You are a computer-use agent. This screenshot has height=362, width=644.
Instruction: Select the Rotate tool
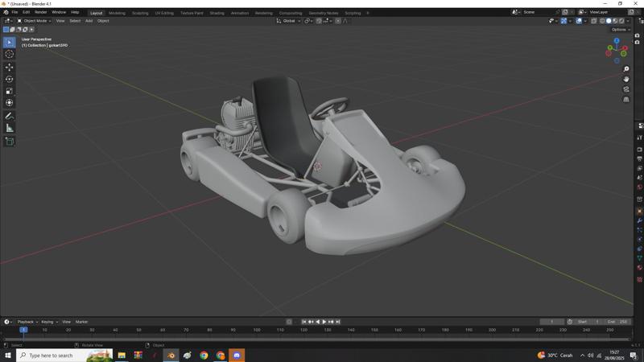pos(10,79)
